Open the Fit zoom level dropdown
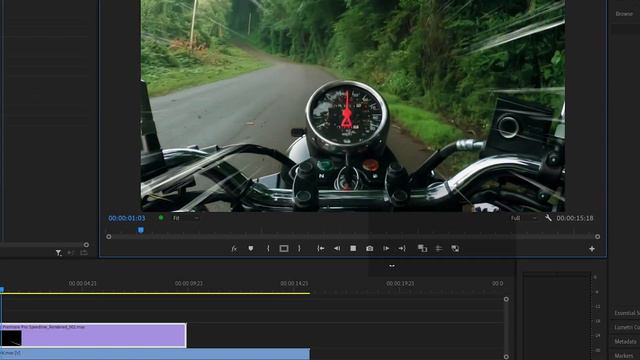This screenshot has width=640, height=360. pos(185,218)
